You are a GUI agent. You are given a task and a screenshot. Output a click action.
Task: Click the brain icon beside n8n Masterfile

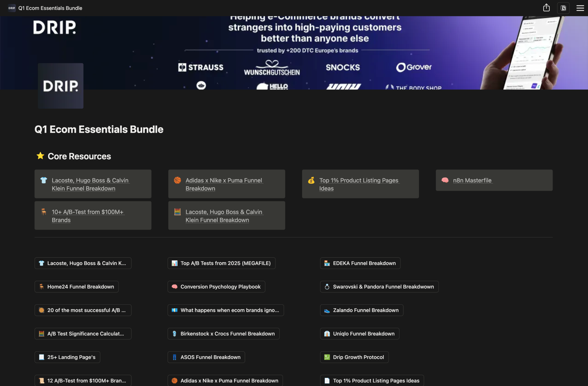tap(445, 180)
